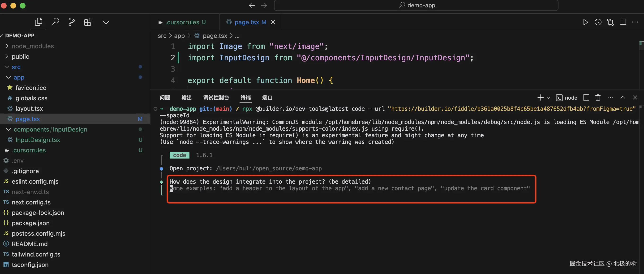644x274 pixels.
Task: Open the Source Control view
Action: click(72, 22)
